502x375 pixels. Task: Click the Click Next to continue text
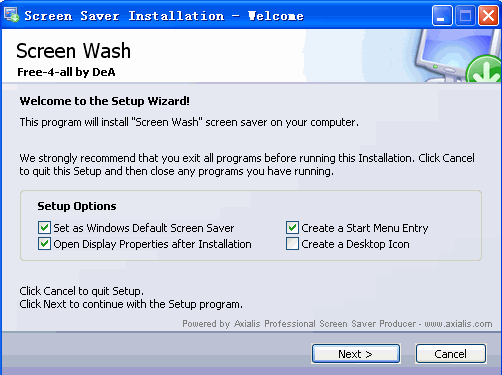pos(131,304)
